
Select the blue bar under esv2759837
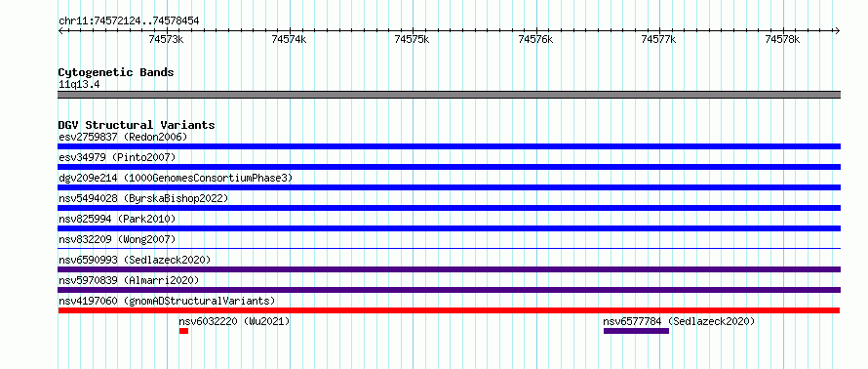(x=449, y=146)
